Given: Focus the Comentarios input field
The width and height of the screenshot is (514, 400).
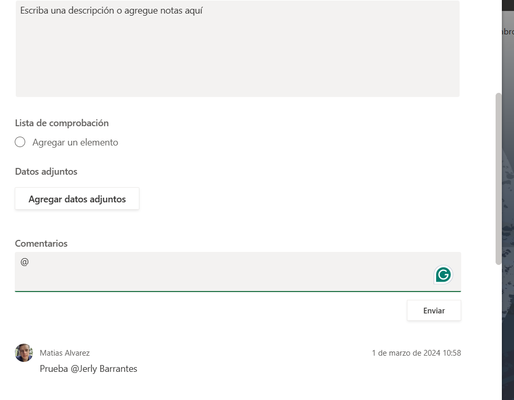Looking at the screenshot, I should click(x=238, y=272).
